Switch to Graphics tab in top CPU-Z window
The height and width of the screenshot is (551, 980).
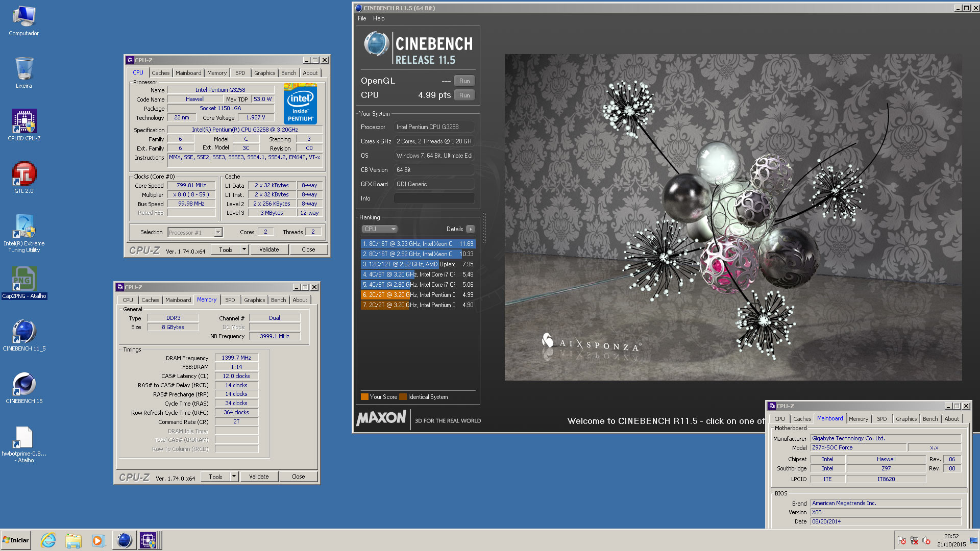pyautogui.click(x=264, y=73)
